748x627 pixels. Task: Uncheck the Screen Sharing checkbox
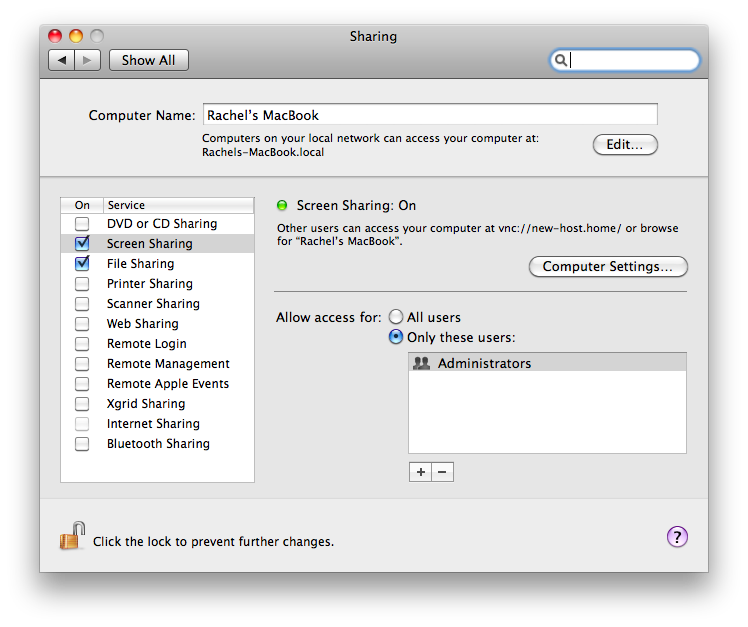pyautogui.click(x=82, y=243)
